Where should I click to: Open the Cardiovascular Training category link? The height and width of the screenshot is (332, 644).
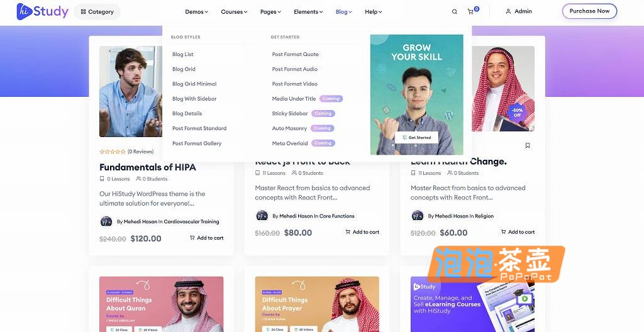[x=191, y=221]
